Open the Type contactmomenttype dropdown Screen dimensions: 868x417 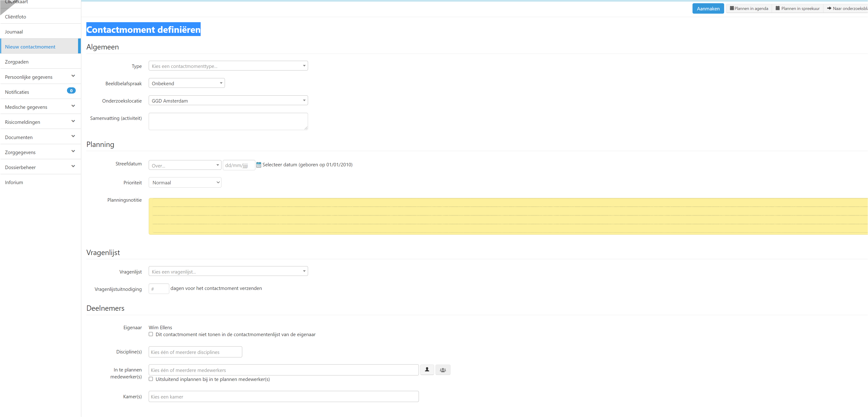tap(228, 66)
